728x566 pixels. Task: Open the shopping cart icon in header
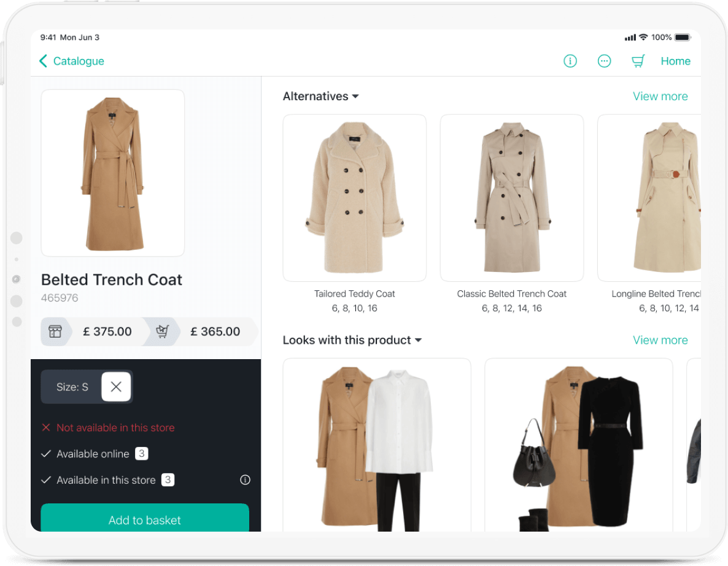pos(638,61)
